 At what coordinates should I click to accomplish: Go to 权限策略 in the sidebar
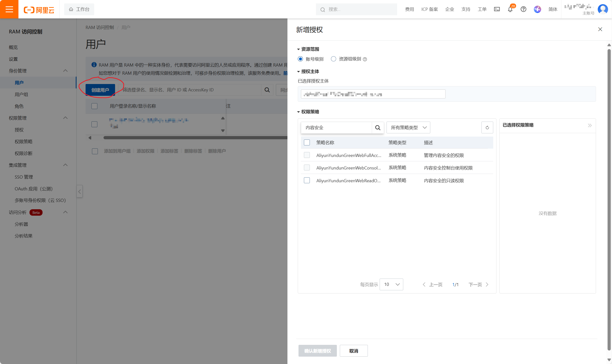[x=24, y=141]
